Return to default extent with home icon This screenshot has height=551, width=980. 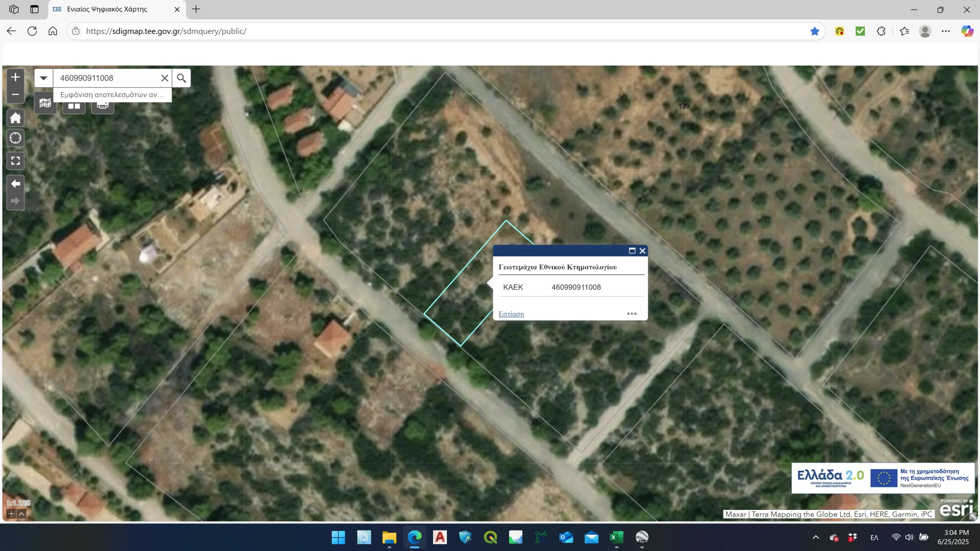[x=15, y=117]
